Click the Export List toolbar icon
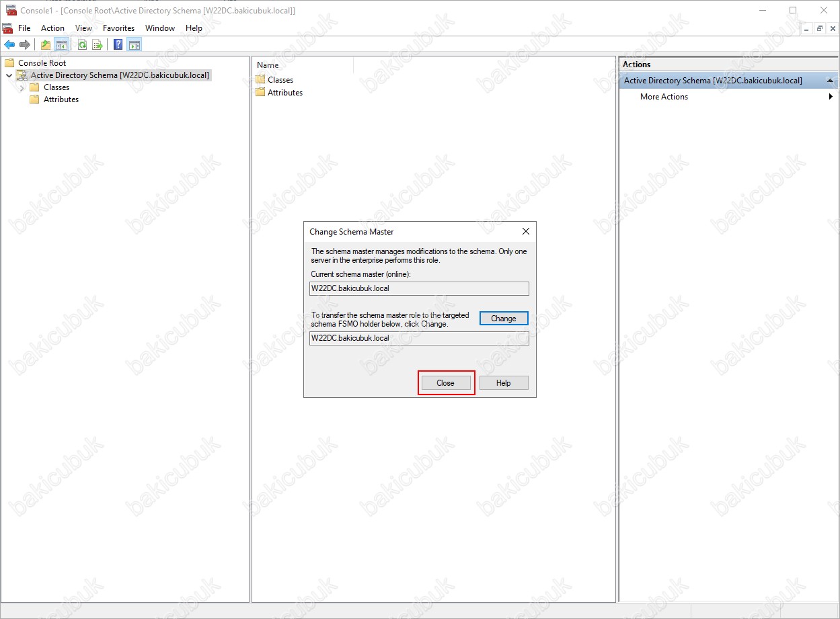Screen dimensions: 840x619 point(98,45)
